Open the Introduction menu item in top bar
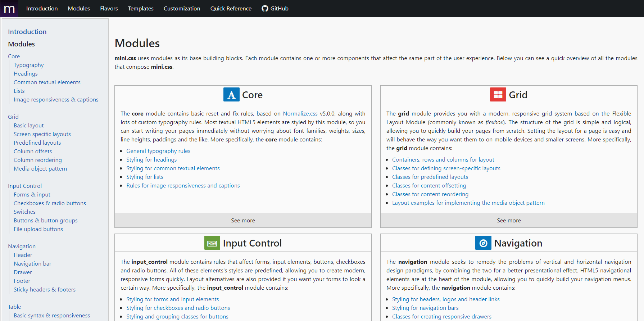Viewport: 644px width, 321px height. 42,9
